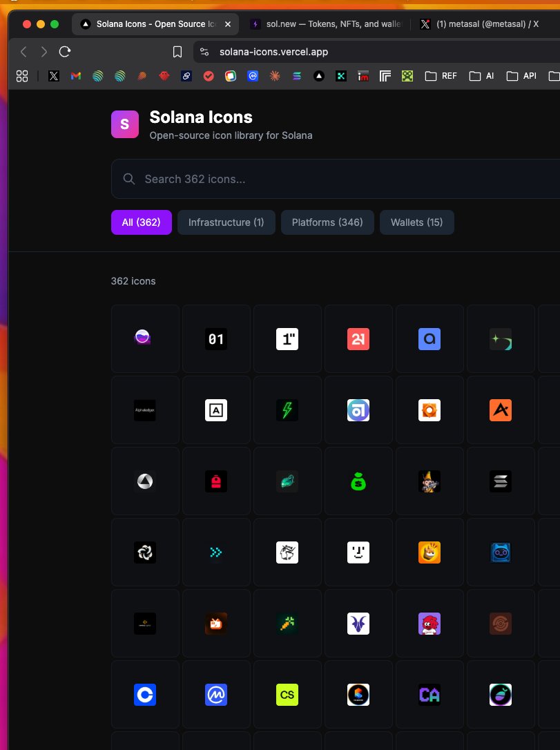Close the Solana Icons tab
The width and height of the screenshot is (560, 750).
[228, 24]
